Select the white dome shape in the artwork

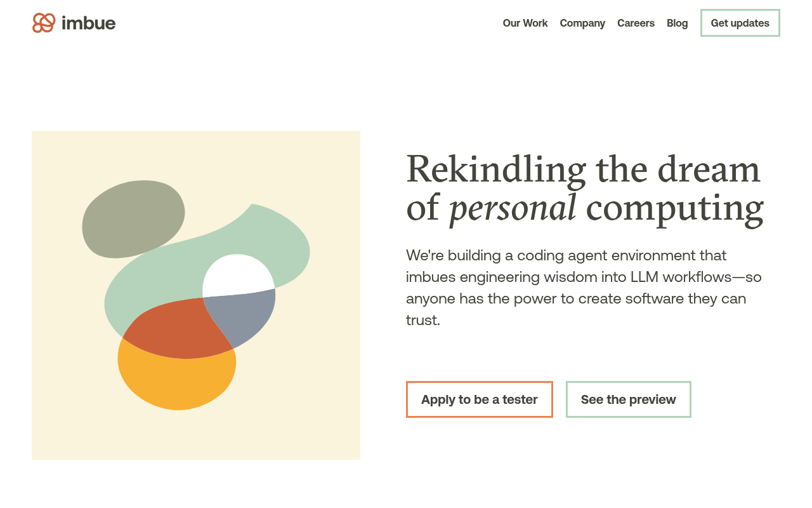237,276
